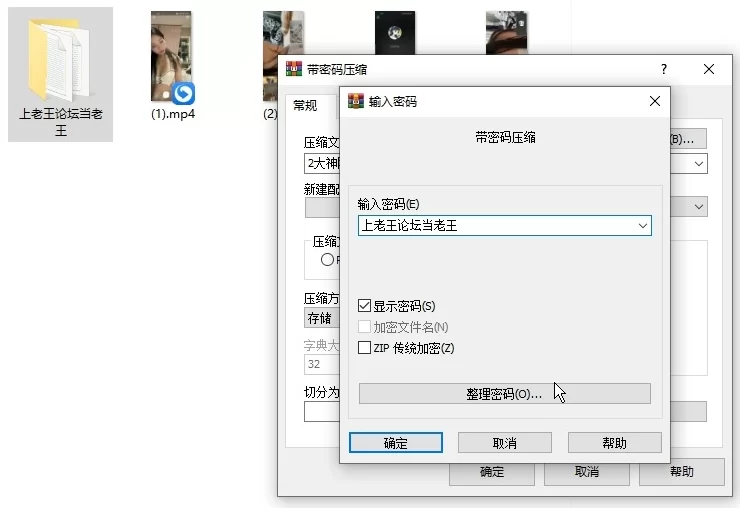
Task: Click WinRAR icon in 输入密码 title bar
Action: 355,102
